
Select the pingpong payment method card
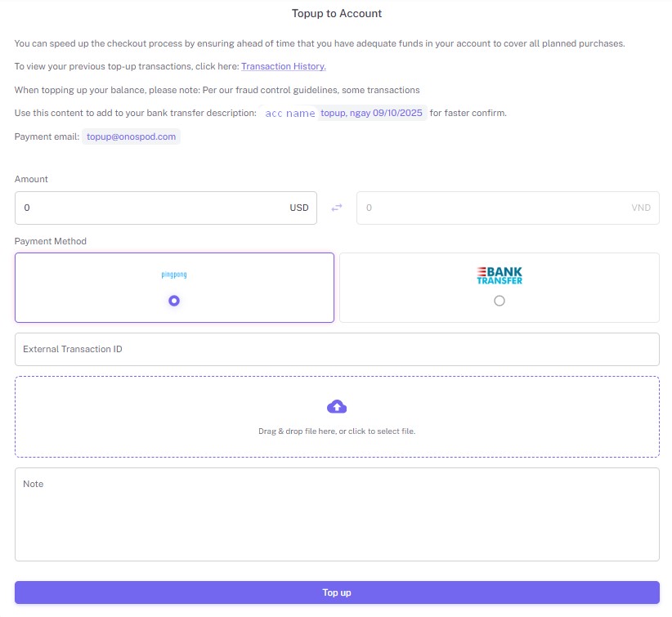click(x=173, y=287)
